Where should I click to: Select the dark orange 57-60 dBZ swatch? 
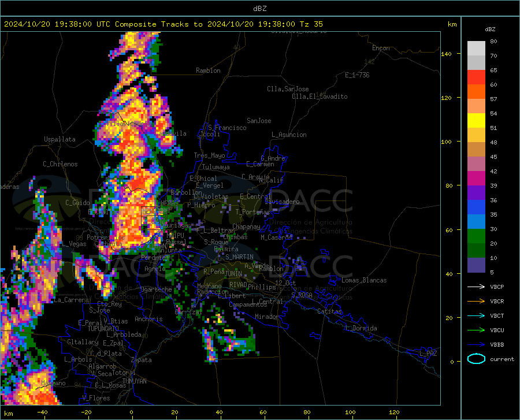click(x=476, y=92)
